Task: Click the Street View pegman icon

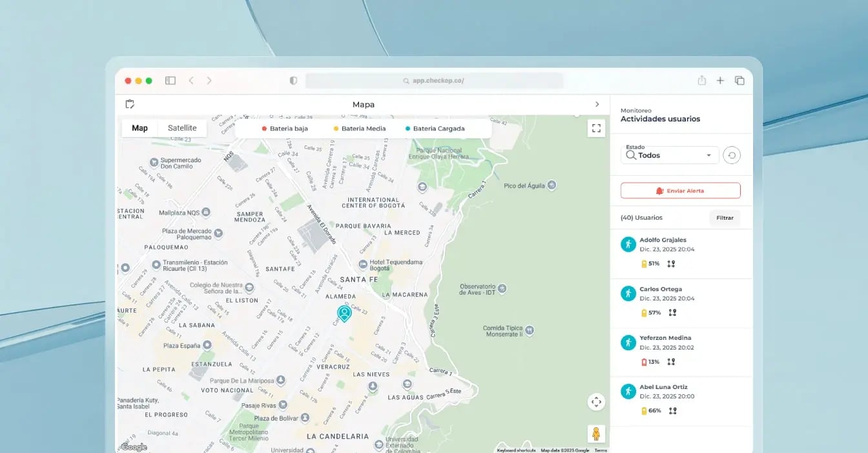Action: point(596,434)
